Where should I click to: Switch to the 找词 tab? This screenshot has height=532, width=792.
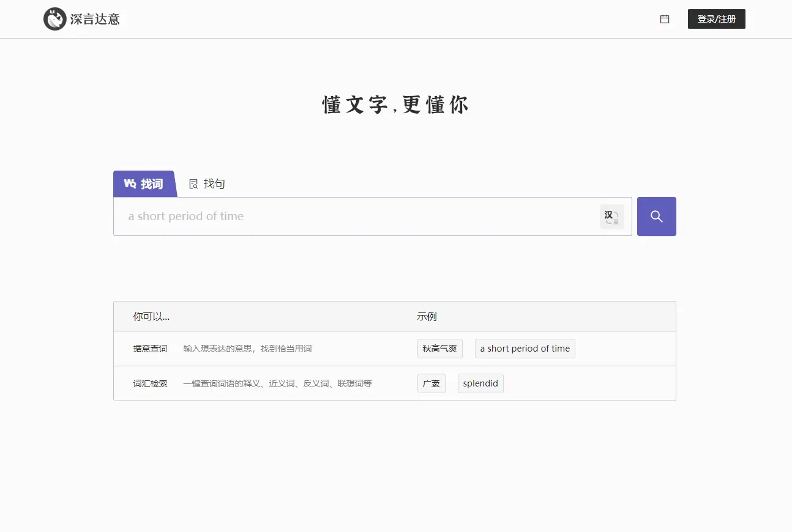pos(144,184)
